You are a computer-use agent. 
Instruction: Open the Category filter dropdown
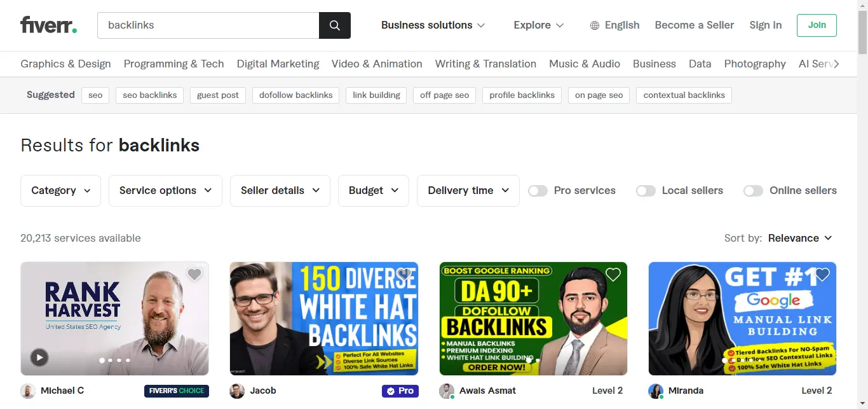coord(60,191)
